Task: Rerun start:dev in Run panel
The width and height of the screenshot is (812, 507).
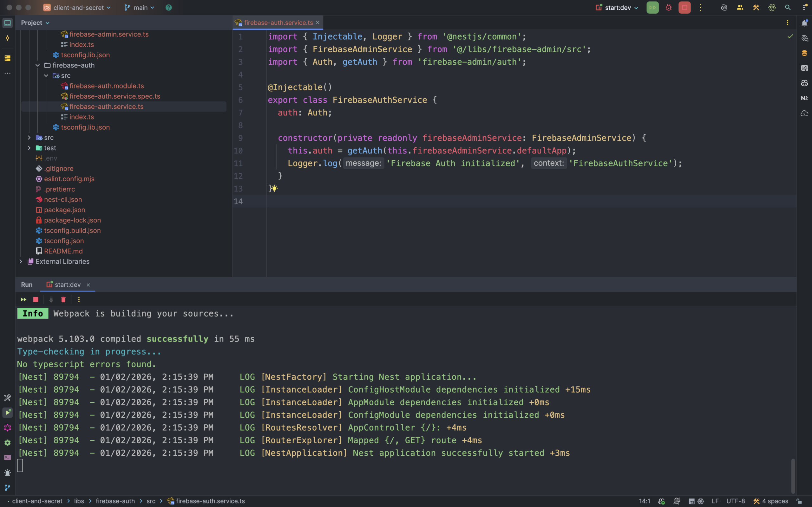Action: pyautogui.click(x=23, y=299)
